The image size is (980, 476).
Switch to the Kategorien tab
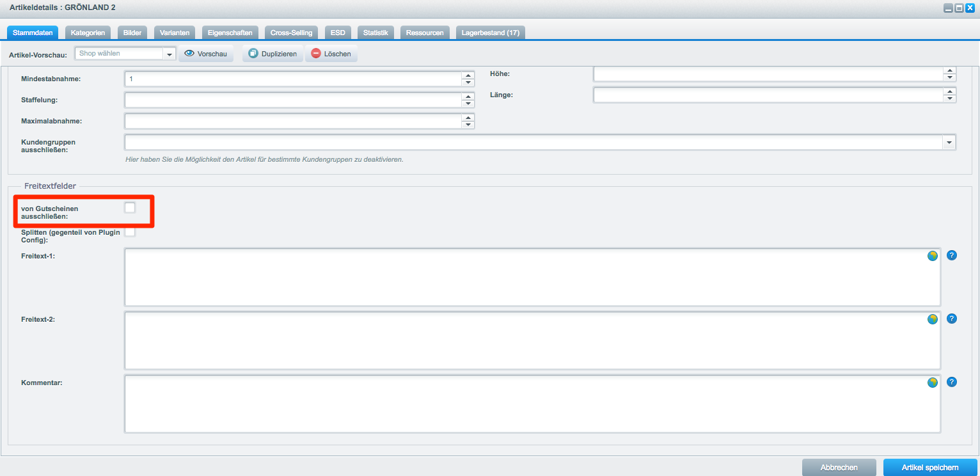pos(88,33)
